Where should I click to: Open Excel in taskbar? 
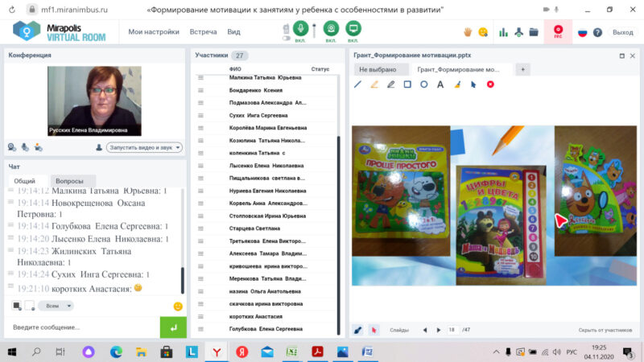point(292,352)
